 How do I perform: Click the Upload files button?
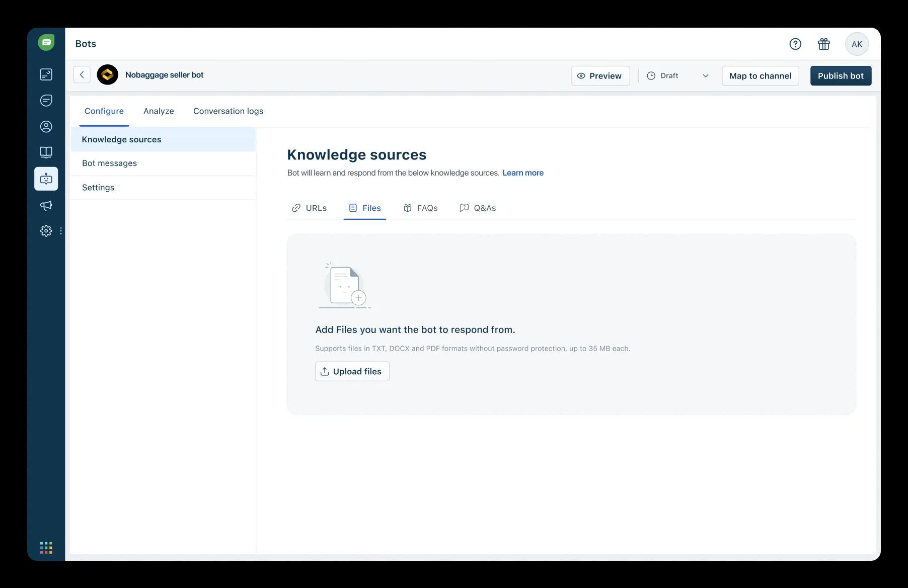click(x=352, y=371)
